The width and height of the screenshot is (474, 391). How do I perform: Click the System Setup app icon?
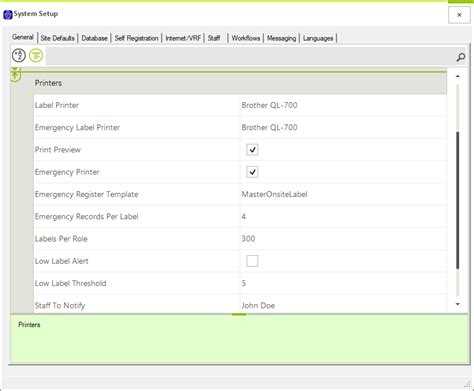point(8,14)
